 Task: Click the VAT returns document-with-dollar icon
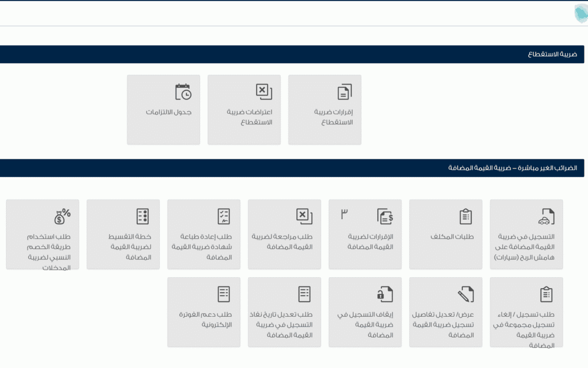[385, 217]
